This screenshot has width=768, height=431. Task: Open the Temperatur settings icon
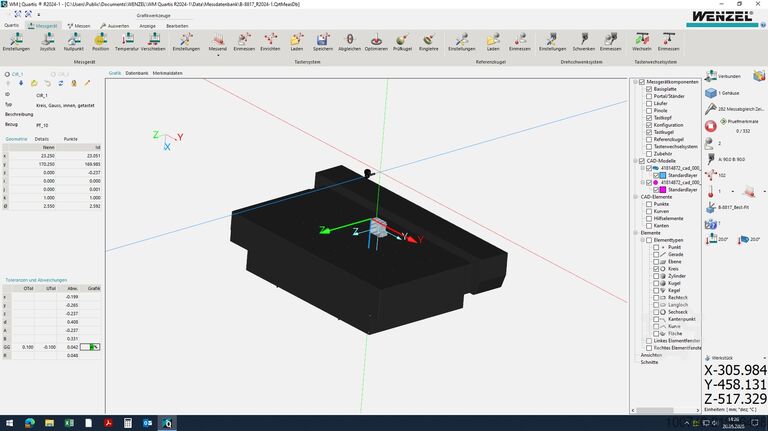[x=127, y=42]
